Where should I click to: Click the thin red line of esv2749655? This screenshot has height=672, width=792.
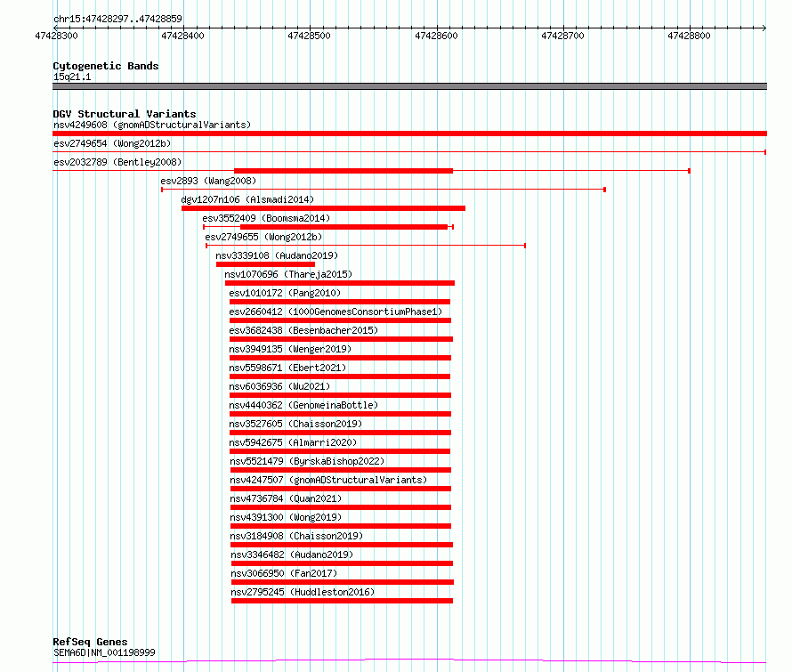366,246
